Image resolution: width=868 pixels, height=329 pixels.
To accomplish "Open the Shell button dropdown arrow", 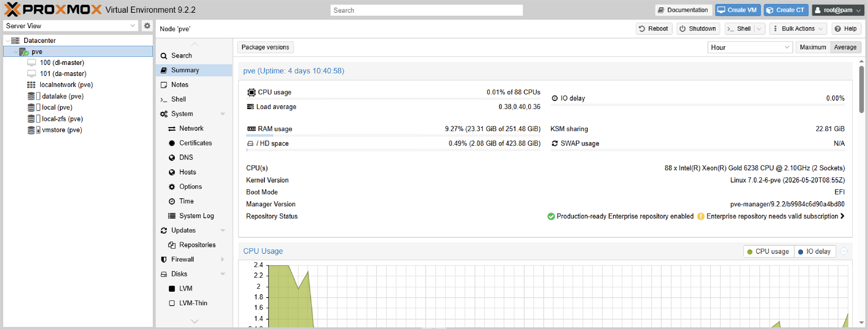I will coord(759,29).
